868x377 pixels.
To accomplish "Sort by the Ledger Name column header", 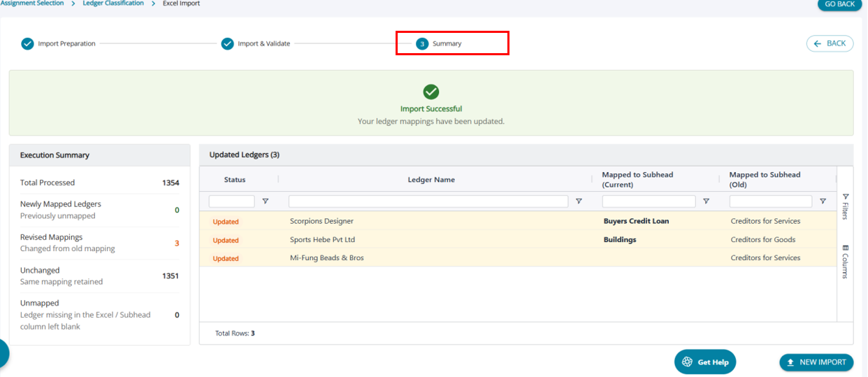I will pos(431,180).
